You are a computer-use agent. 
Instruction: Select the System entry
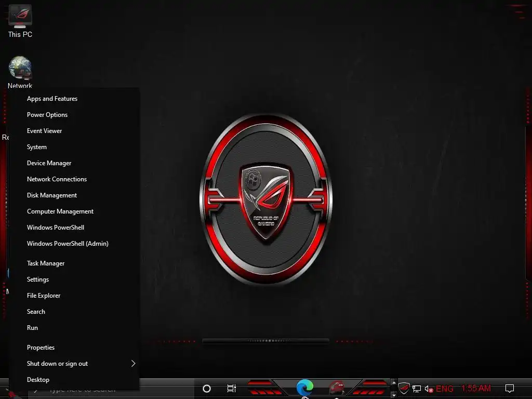coord(74,147)
